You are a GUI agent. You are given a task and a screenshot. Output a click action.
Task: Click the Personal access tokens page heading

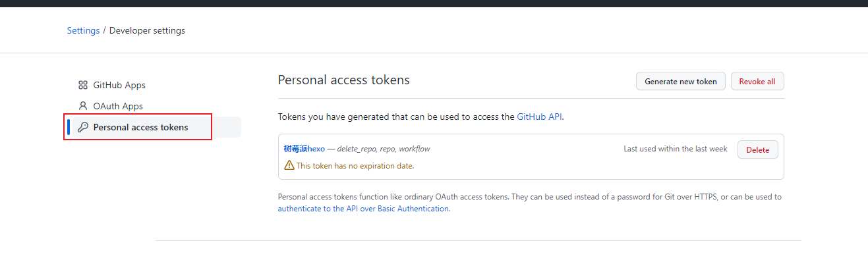point(343,80)
